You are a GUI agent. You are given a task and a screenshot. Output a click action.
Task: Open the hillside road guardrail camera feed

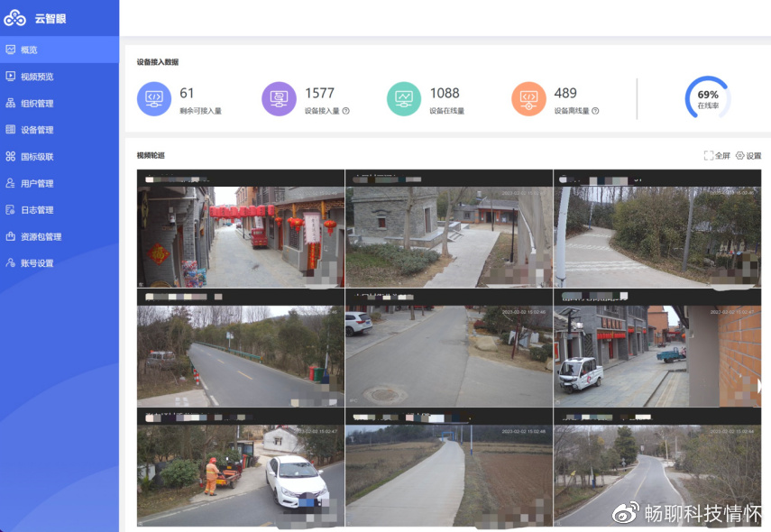[x=241, y=356]
